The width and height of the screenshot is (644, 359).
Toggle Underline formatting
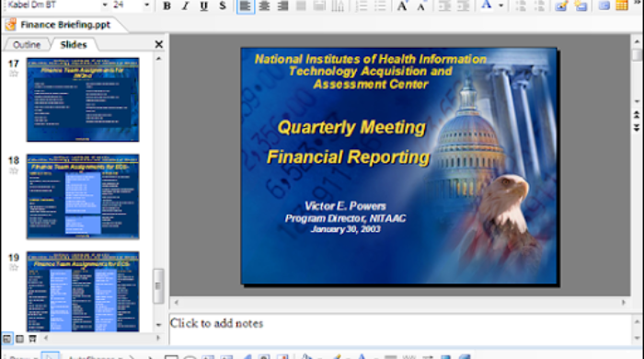click(203, 6)
